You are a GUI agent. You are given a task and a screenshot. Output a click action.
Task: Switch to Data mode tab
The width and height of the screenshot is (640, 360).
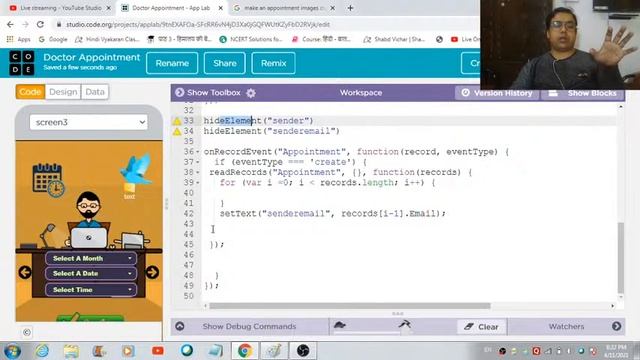point(95,92)
